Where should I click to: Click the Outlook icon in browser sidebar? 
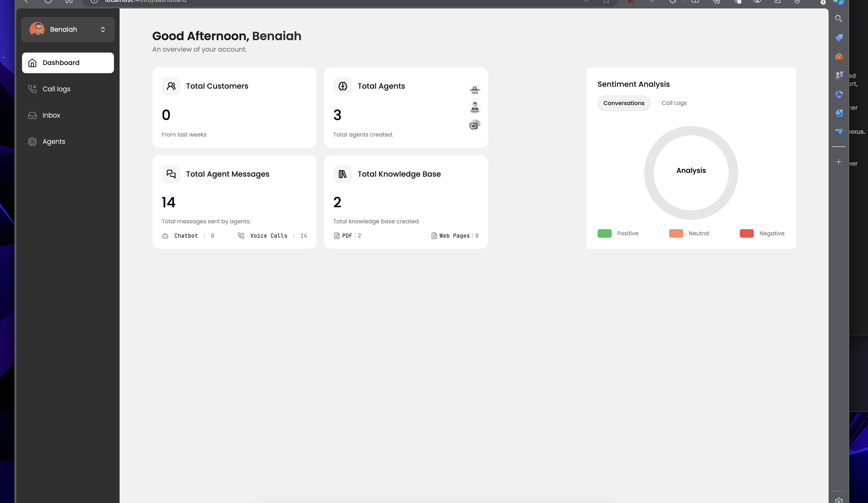click(839, 113)
